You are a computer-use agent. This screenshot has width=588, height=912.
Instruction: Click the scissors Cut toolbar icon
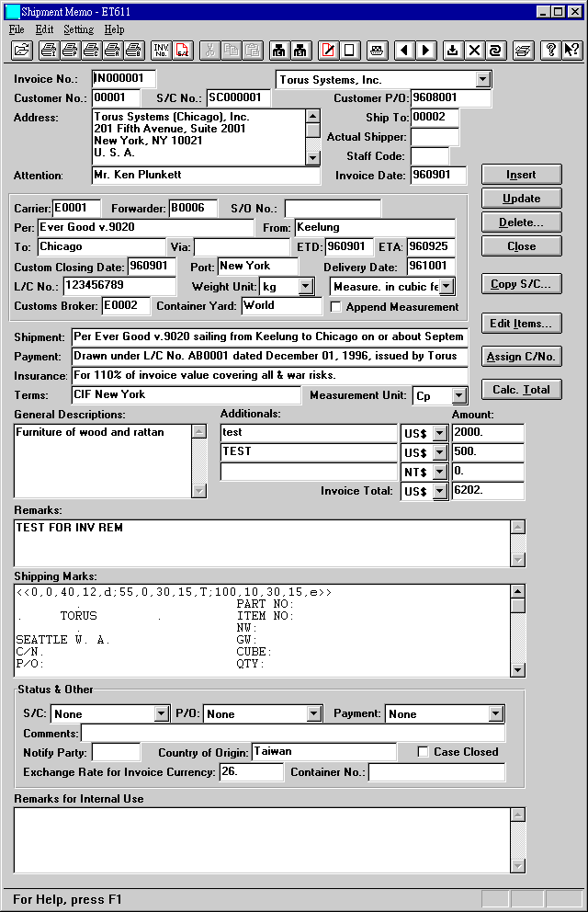pyautogui.click(x=209, y=50)
